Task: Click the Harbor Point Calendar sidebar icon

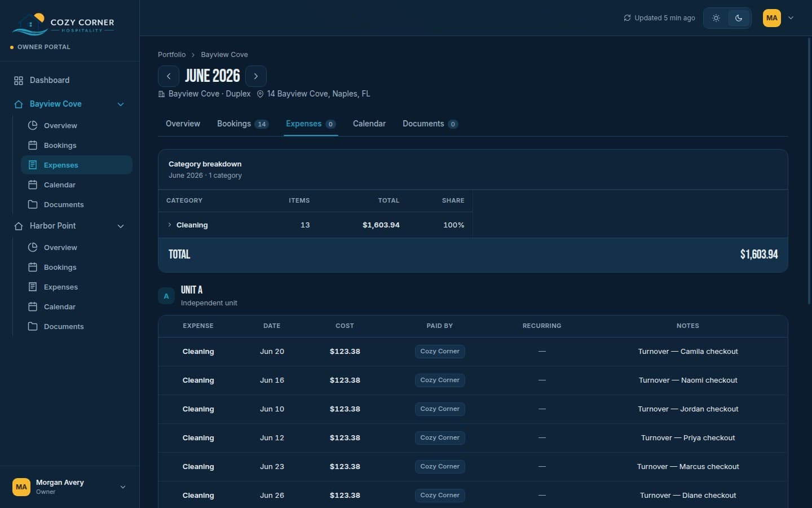Action: pyautogui.click(x=33, y=306)
